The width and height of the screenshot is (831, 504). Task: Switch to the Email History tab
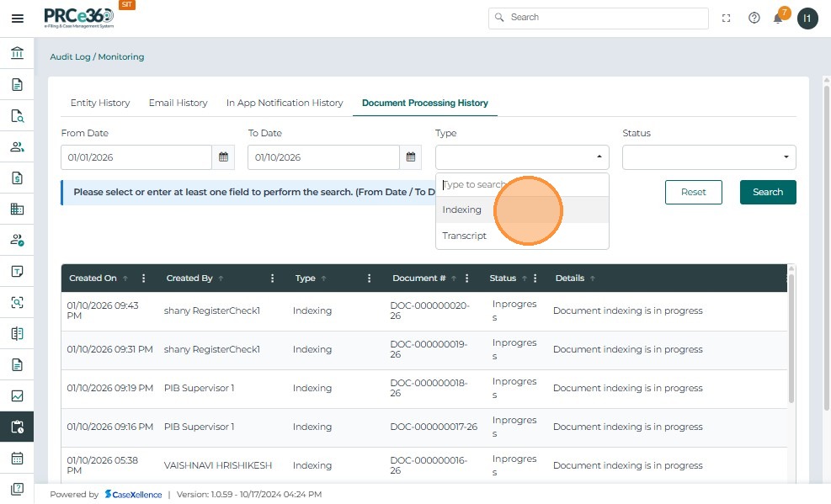[x=178, y=103]
